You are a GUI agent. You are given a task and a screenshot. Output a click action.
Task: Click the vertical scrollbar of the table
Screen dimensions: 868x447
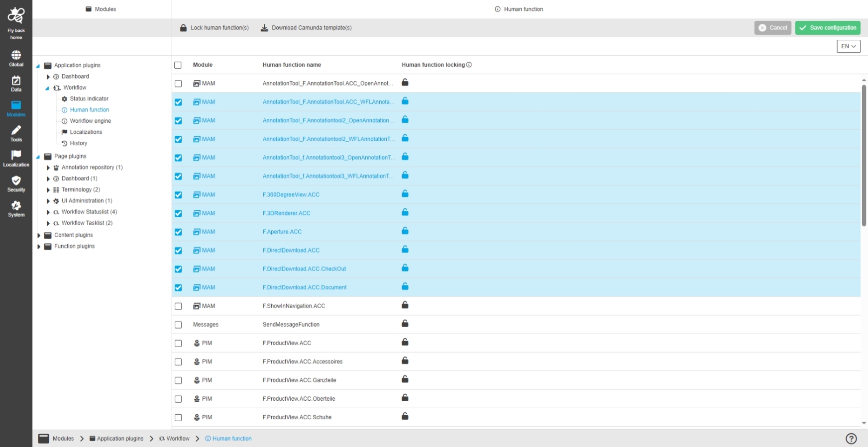tap(864, 155)
